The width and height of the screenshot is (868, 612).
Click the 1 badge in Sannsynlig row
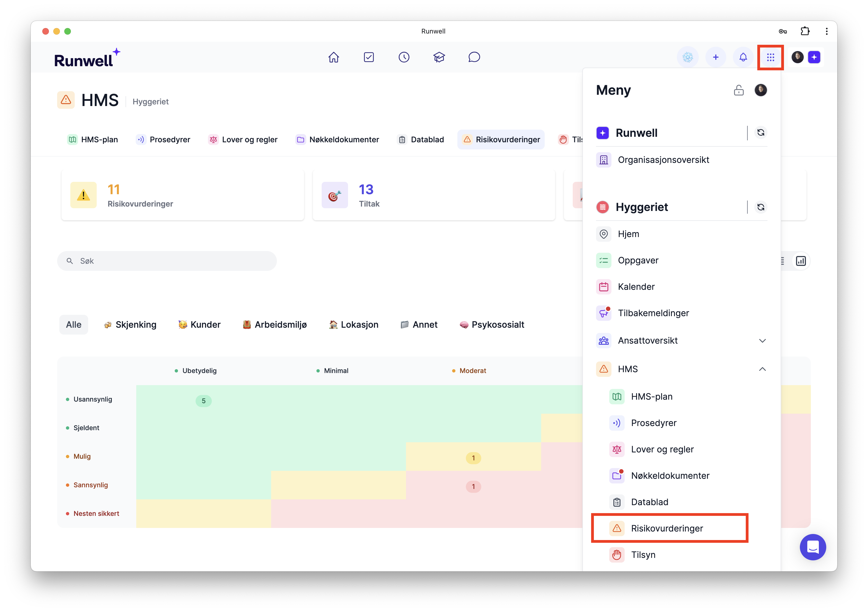(x=473, y=486)
